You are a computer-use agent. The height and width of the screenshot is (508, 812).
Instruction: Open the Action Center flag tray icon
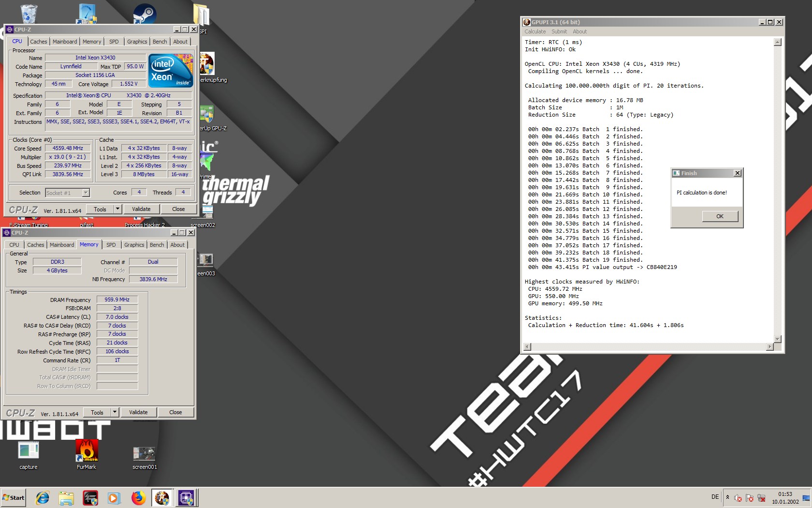pyautogui.click(x=750, y=498)
